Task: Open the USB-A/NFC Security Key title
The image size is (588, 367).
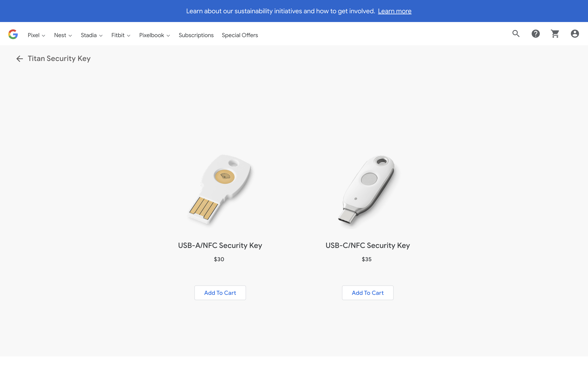Action: pos(220,245)
